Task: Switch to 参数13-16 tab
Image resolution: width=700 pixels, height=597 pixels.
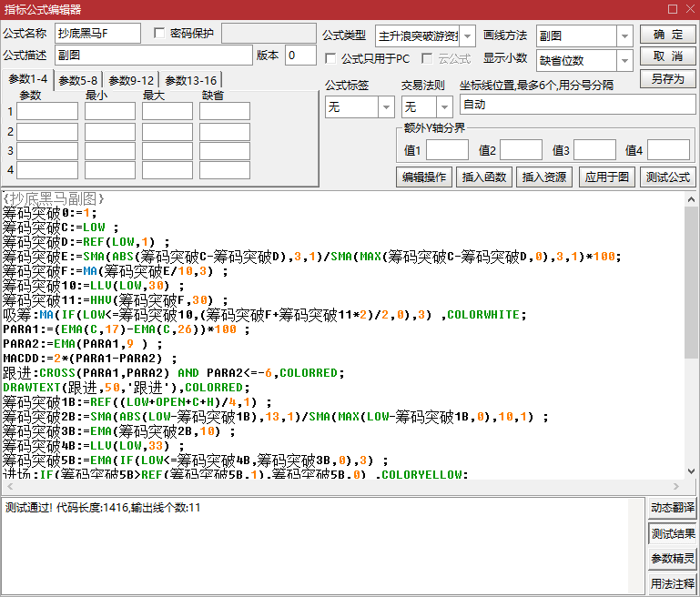Action: coord(190,80)
